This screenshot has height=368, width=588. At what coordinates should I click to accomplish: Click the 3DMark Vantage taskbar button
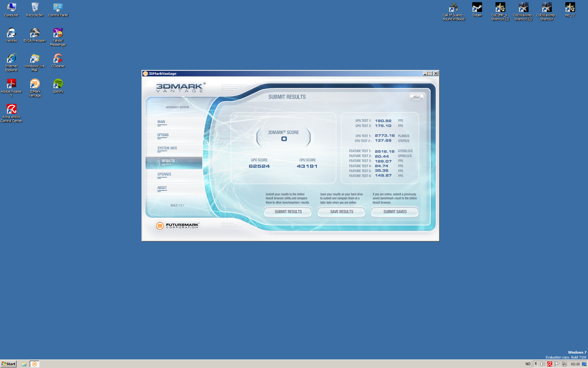pos(35,364)
